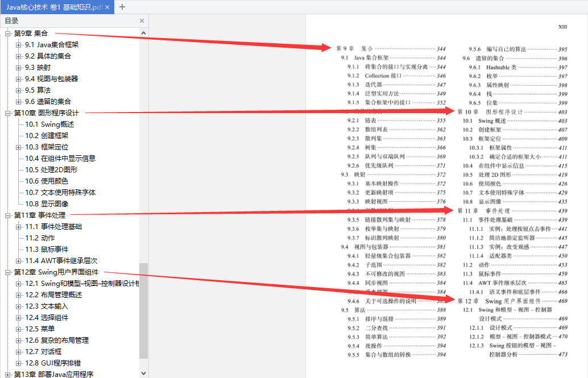Viewport: 588px width, 378px height.
Task: Close the Java核心技术 PDF tab
Action: pos(107,7)
